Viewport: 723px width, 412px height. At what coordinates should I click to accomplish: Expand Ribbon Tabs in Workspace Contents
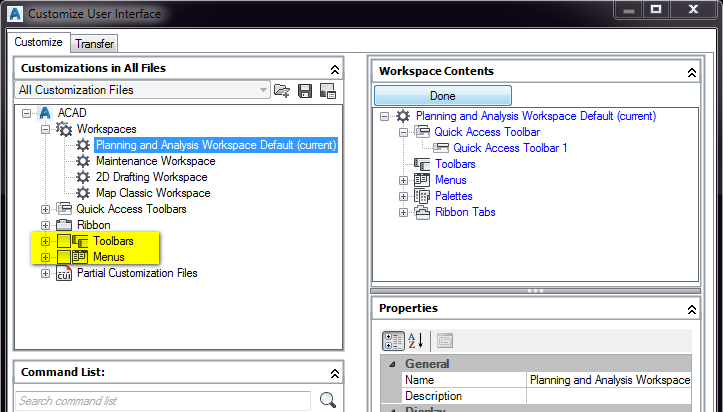coord(403,212)
